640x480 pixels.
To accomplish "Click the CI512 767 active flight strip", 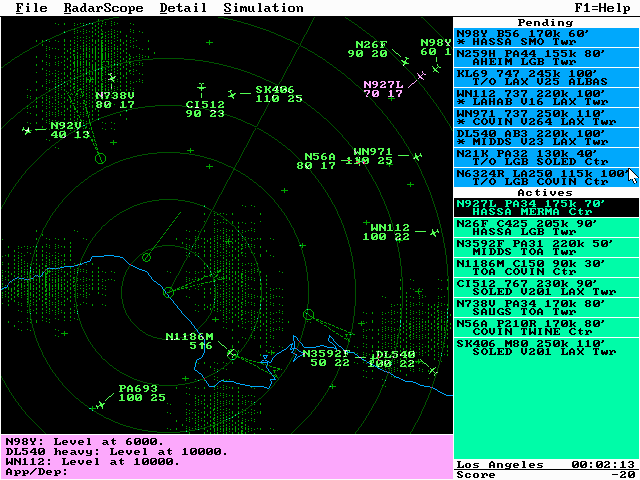I will click(x=546, y=288).
